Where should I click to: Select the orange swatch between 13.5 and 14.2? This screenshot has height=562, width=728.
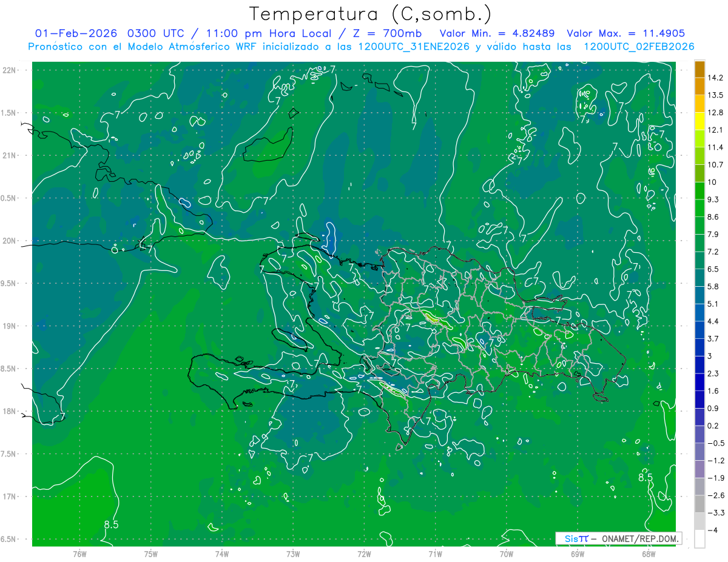click(x=699, y=87)
